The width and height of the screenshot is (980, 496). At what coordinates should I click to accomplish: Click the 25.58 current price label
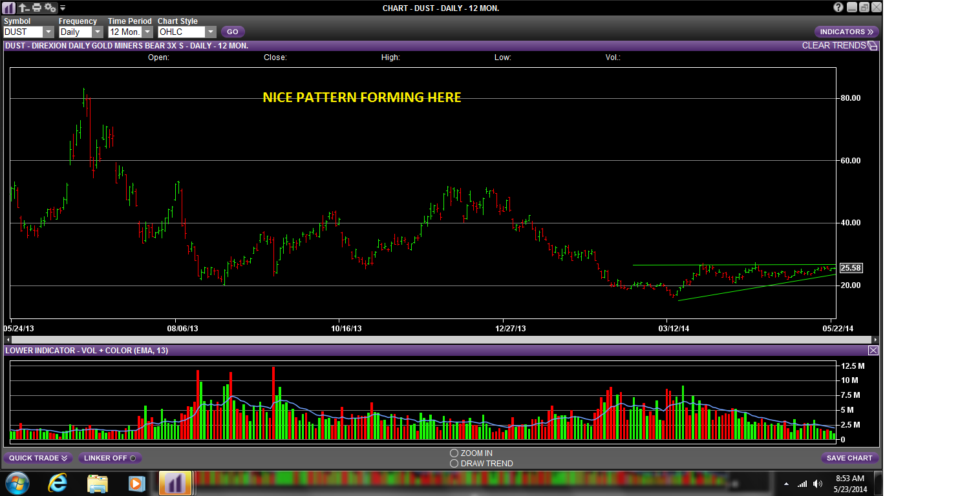click(851, 268)
